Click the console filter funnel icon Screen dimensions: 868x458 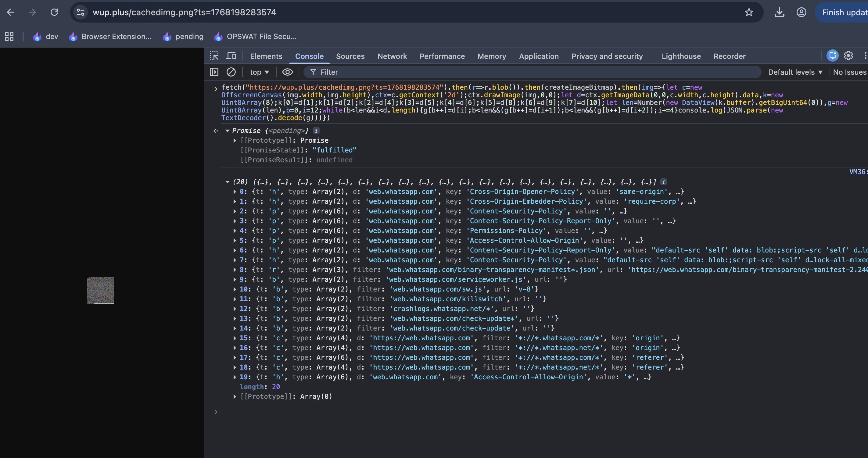(313, 72)
